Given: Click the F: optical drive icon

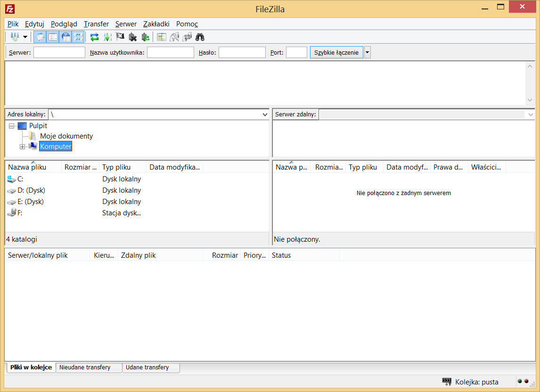Looking at the screenshot, I should coord(11,212).
